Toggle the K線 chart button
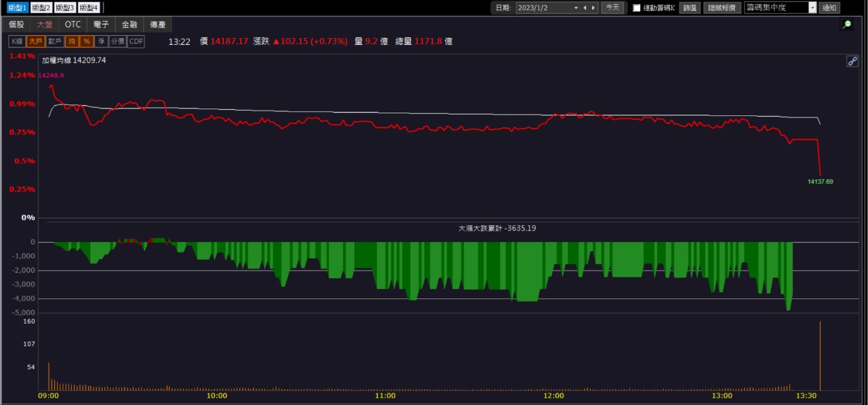 click(17, 41)
